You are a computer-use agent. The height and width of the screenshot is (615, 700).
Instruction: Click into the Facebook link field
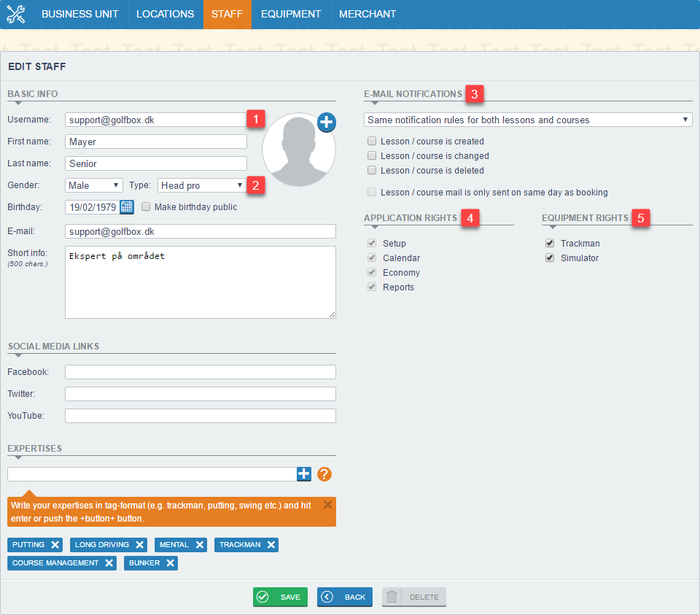200,373
